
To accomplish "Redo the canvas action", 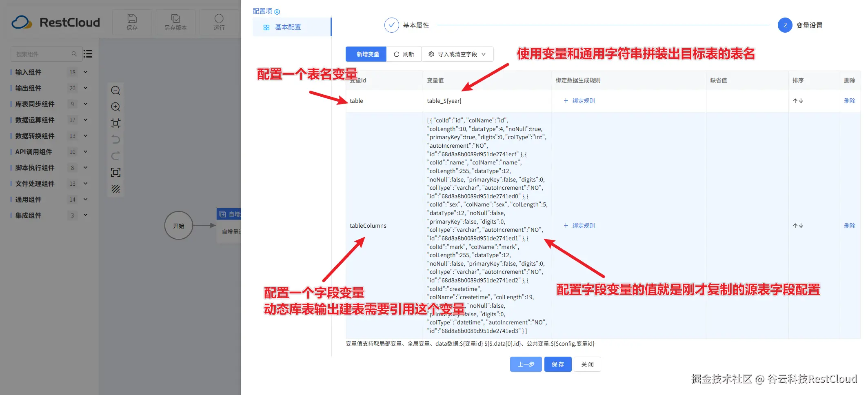I will click(115, 156).
